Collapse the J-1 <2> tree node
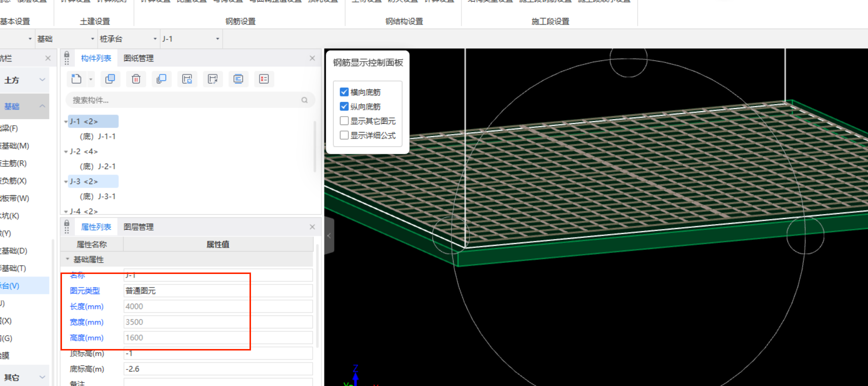The image size is (868, 386). 65,121
